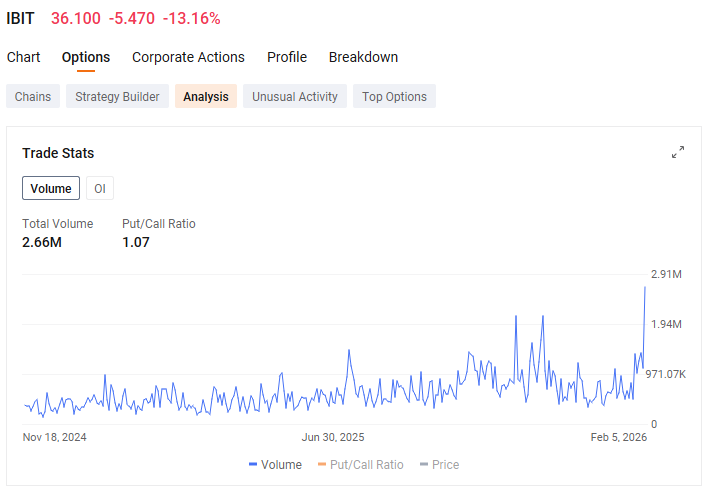Click the -5.470 price change
The height and width of the screenshot is (491, 707).
132,18
